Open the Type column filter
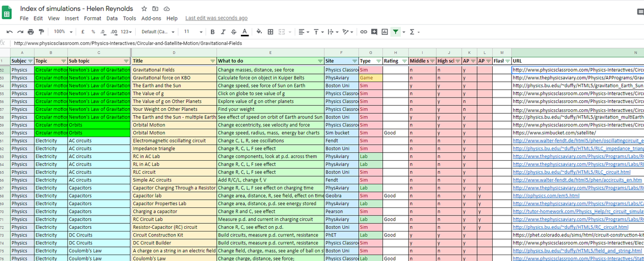The height and width of the screenshot is (261, 644). tap(378, 61)
